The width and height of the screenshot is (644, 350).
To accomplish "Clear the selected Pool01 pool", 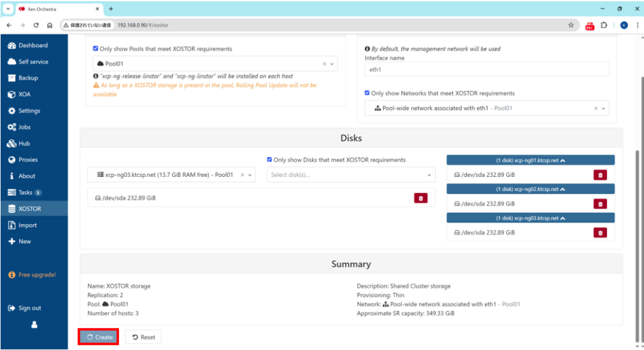I will (325, 64).
